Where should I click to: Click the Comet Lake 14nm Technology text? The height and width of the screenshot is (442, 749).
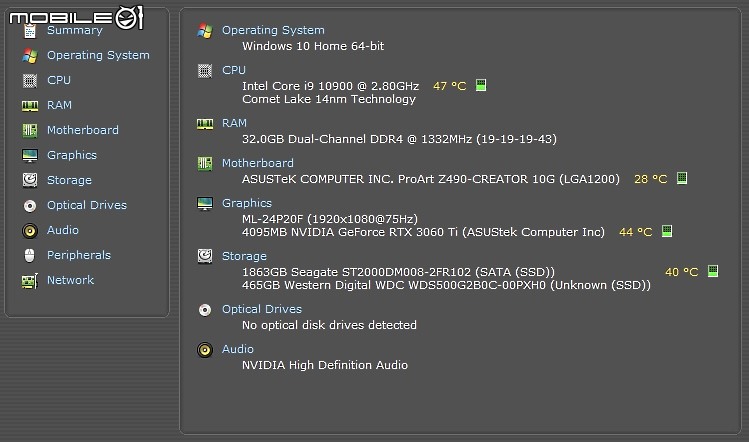329,99
